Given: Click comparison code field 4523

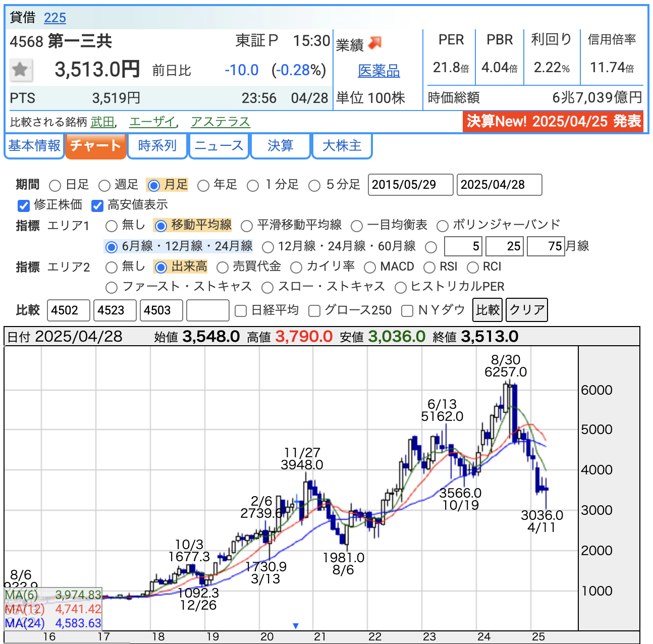Looking at the screenshot, I should (115, 310).
